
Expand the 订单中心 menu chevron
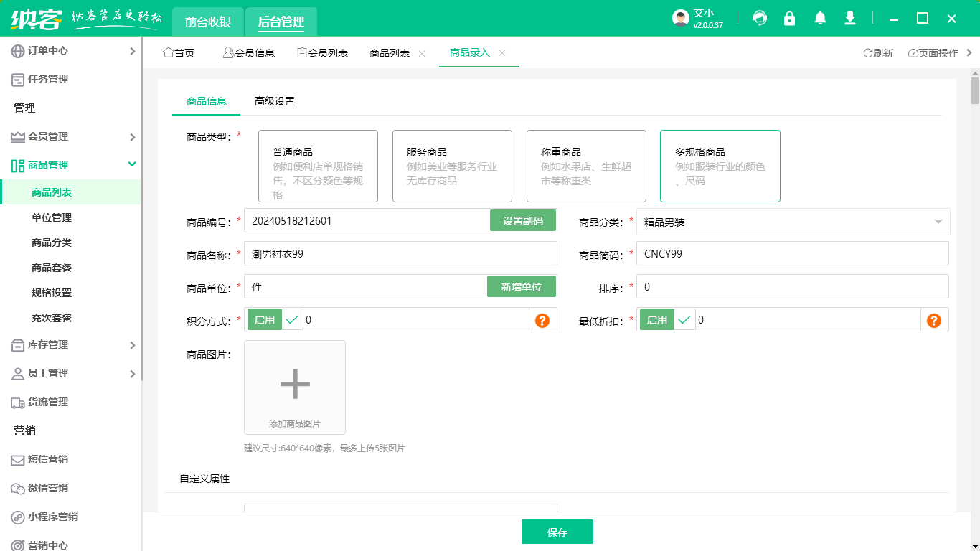pyautogui.click(x=132, y=51)
